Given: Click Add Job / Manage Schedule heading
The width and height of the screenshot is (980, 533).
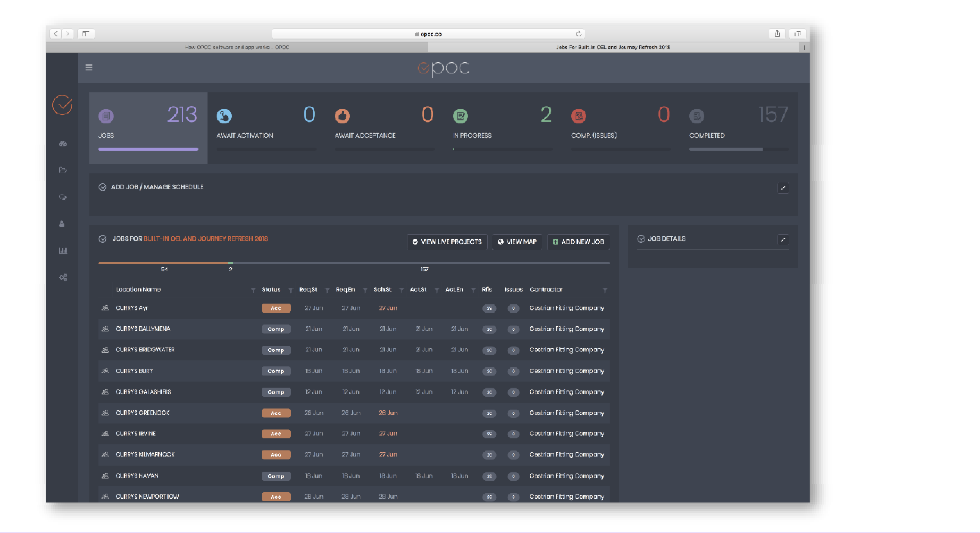Looking at the screenshot, I should coord(157,187).
